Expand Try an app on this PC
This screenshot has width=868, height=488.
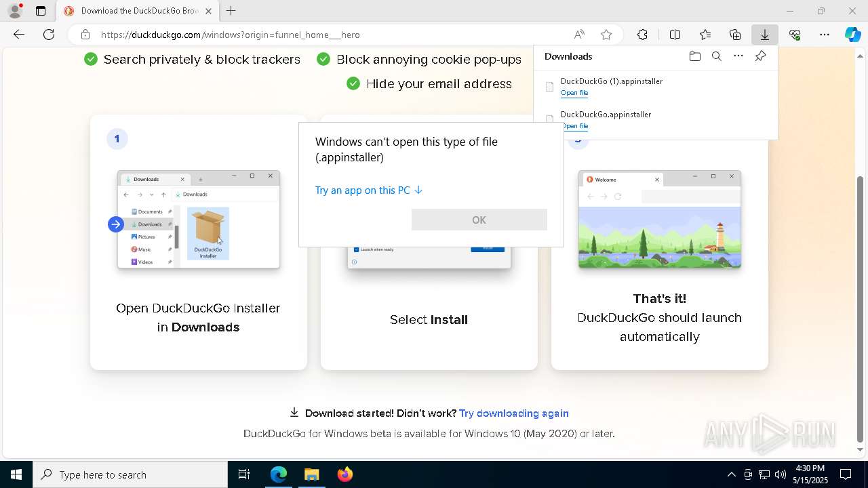(x=369, y=190)
